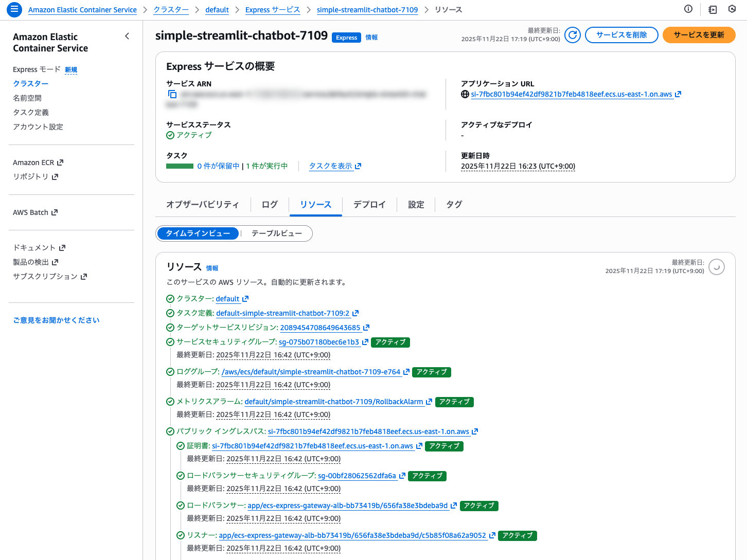Open タスクを表示 link
The image size is (747, 560).
[x=331, y=166]
